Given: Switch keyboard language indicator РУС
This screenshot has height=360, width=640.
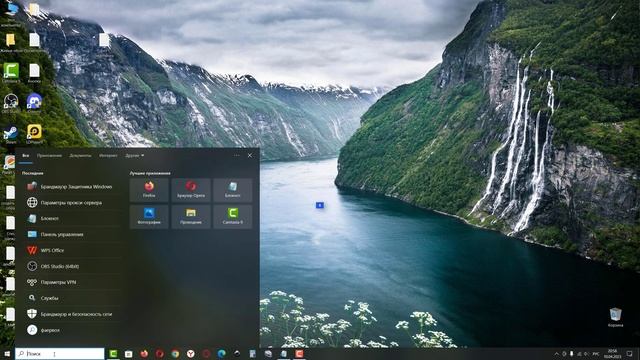Looking at the screenshot, I should coord(596,354).
